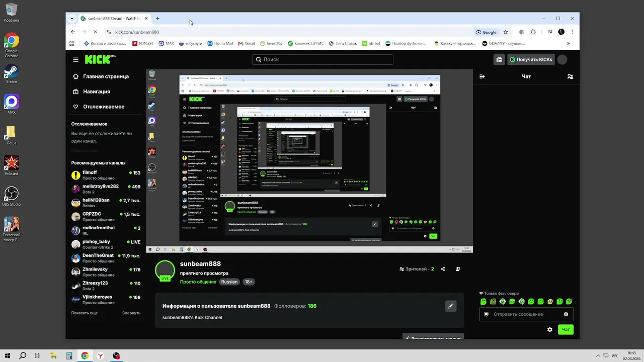
Task: Open the moderator icon next to share
Action: [x=458, y=269]
